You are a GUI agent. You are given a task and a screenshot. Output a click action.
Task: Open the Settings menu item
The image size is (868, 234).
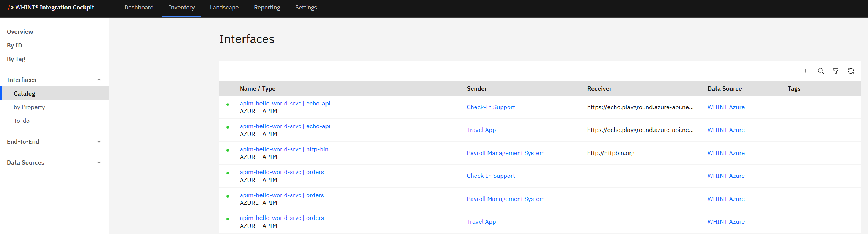point(306,8)
